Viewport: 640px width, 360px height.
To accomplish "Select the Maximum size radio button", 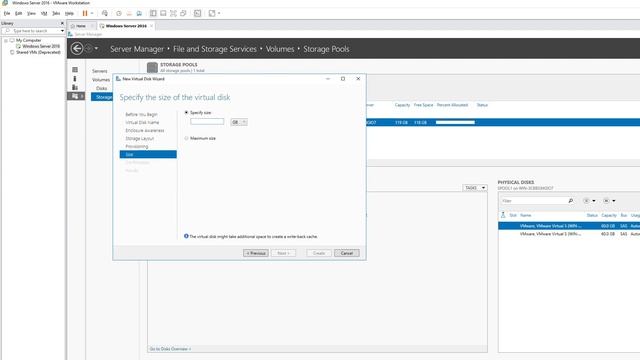I will click(x=187, y=138).
